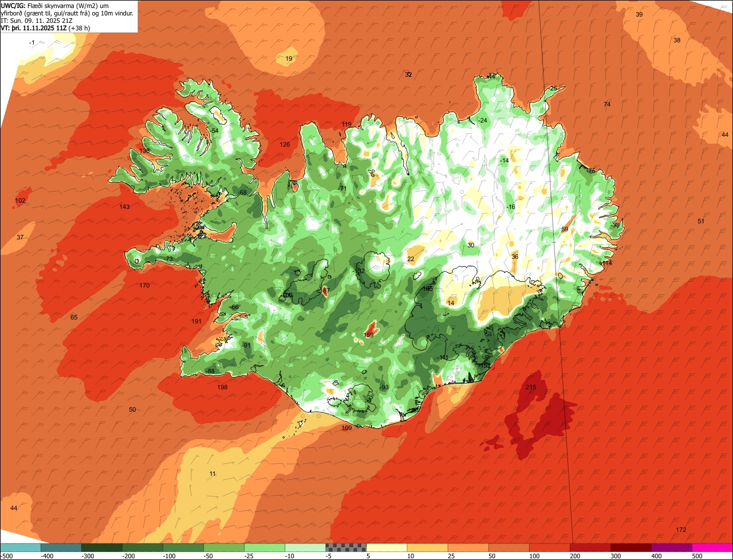The image size is (733, 560).
Task: Click the flux value 65 on the map
Action: click(74, 317)
